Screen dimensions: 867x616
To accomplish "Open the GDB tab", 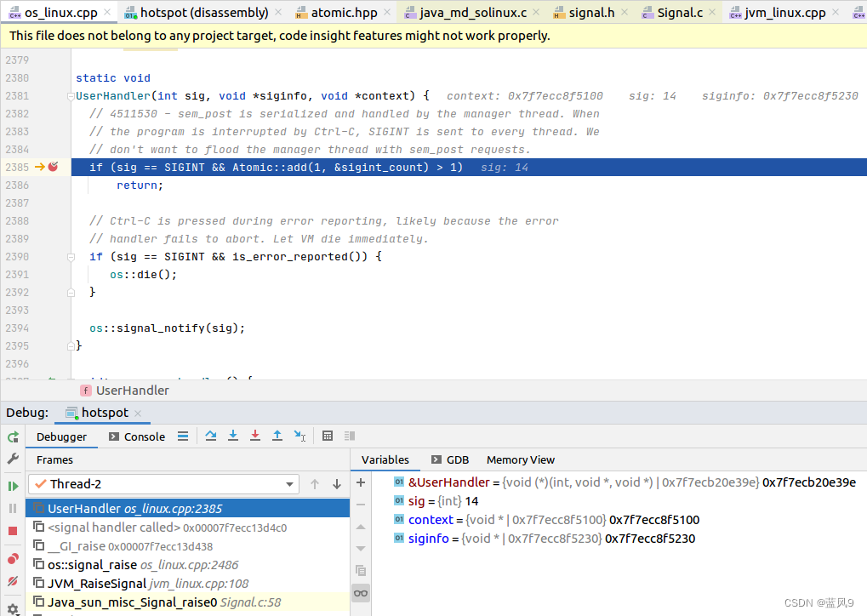I will point(450,459).
